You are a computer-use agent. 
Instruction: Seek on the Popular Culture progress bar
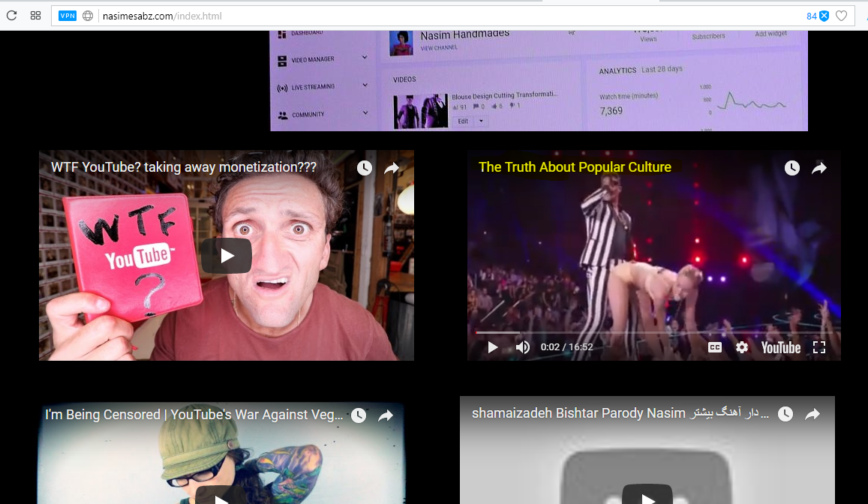(x=654, y=332)
